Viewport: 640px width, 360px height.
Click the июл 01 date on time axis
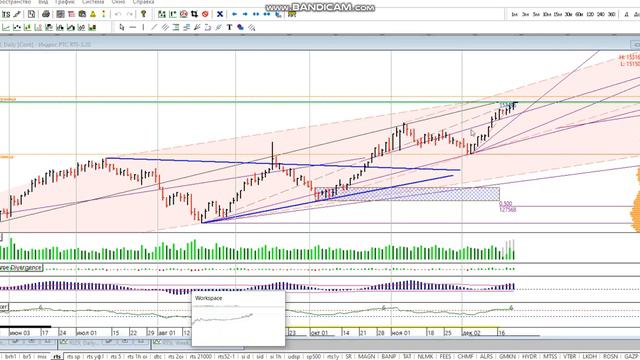[x=87, y=333]
